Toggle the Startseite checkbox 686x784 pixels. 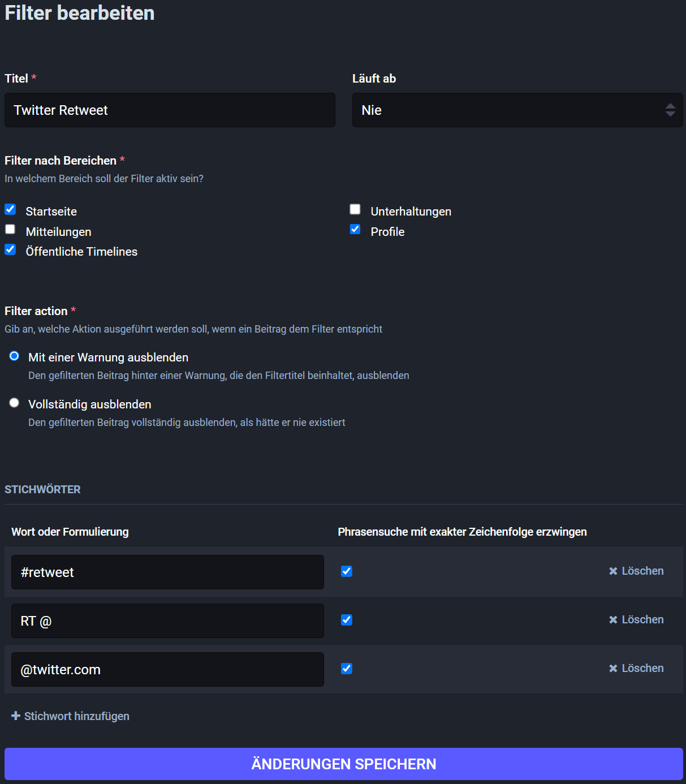pyautogui.click(x=10, y=209)
